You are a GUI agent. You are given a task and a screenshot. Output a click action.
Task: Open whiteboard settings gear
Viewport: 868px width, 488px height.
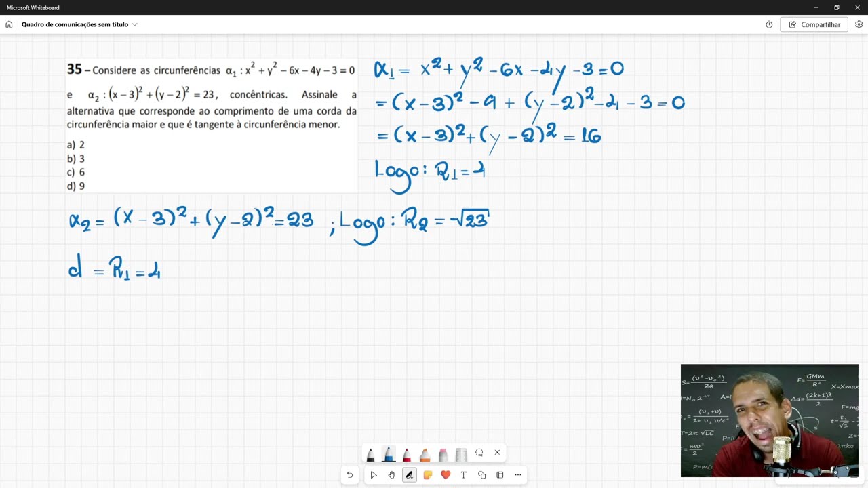859,24
